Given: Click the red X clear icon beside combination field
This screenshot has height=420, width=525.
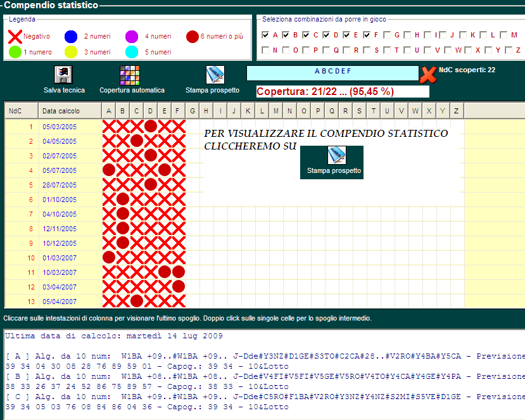Looking at the screenshot, I should tap(428, 75).
